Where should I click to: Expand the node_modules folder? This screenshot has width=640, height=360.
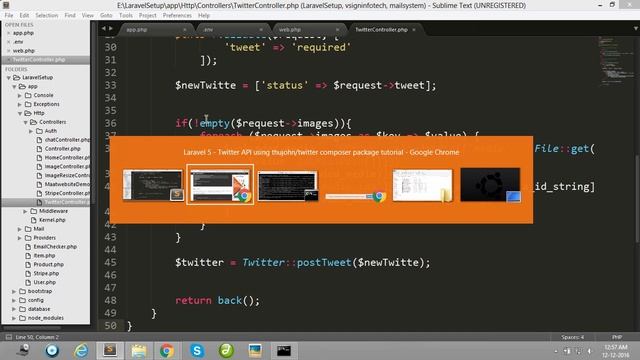click(x=14, y=318)
